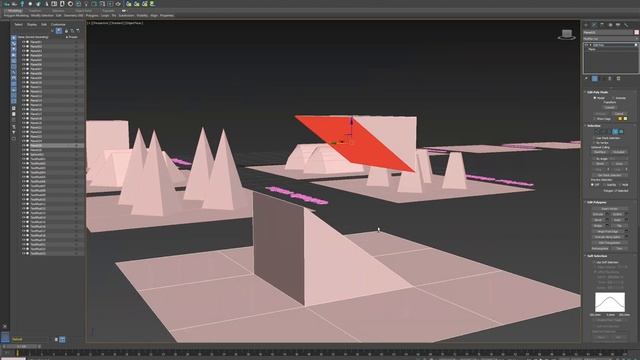Click the lock icon in Scene Explorer toolbar
The width and height of the screenshot is (640, 360).
point(66,31)
